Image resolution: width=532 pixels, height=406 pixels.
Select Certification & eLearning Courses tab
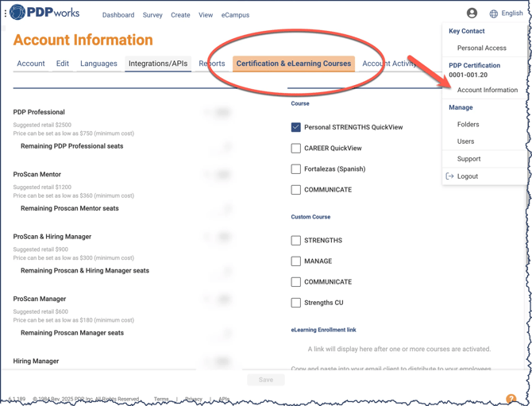[x=294, y=64]
